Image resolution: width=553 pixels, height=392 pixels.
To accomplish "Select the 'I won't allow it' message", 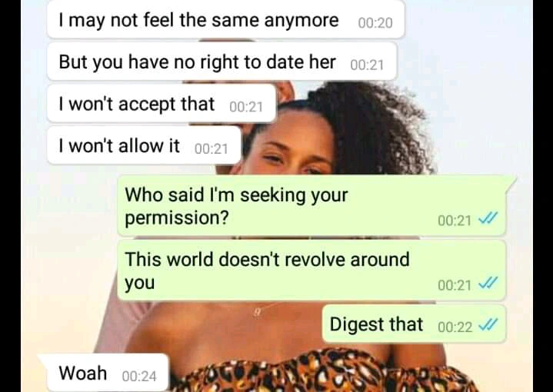I will [144, 145].
